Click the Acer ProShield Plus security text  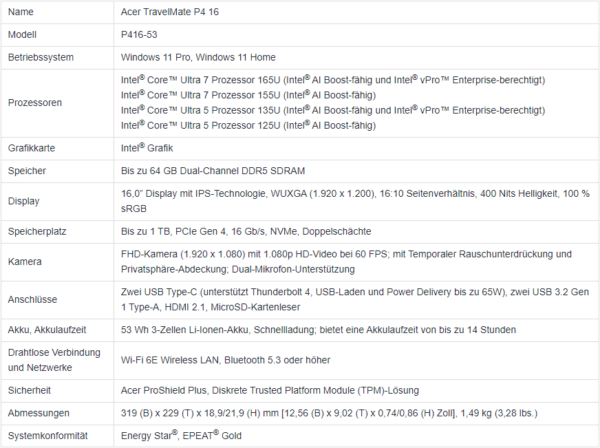[270, 390]
